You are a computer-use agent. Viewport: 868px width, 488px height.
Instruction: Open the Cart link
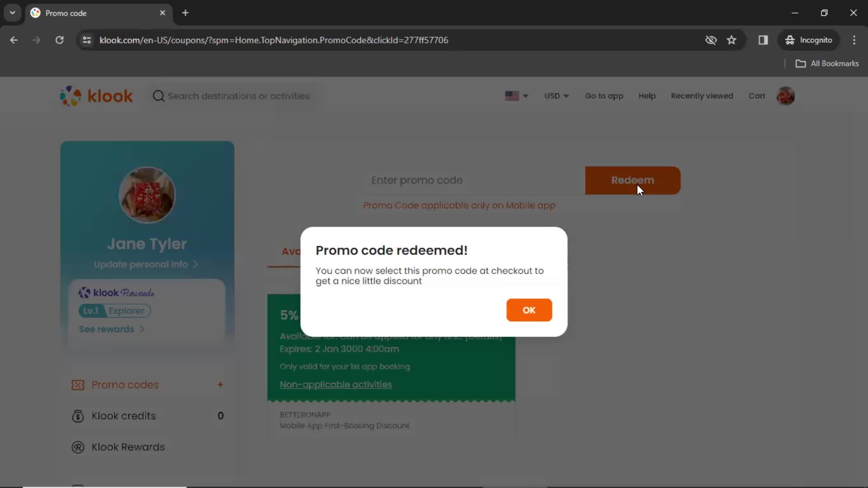(x=757, y=96)
